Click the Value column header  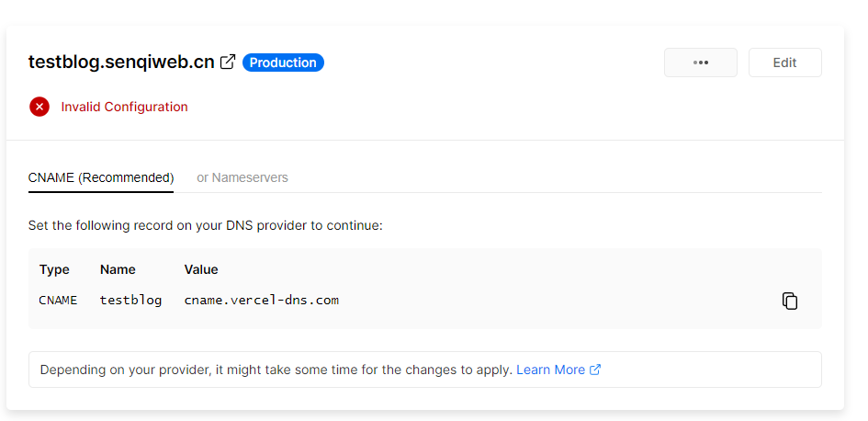click(201, 269)
